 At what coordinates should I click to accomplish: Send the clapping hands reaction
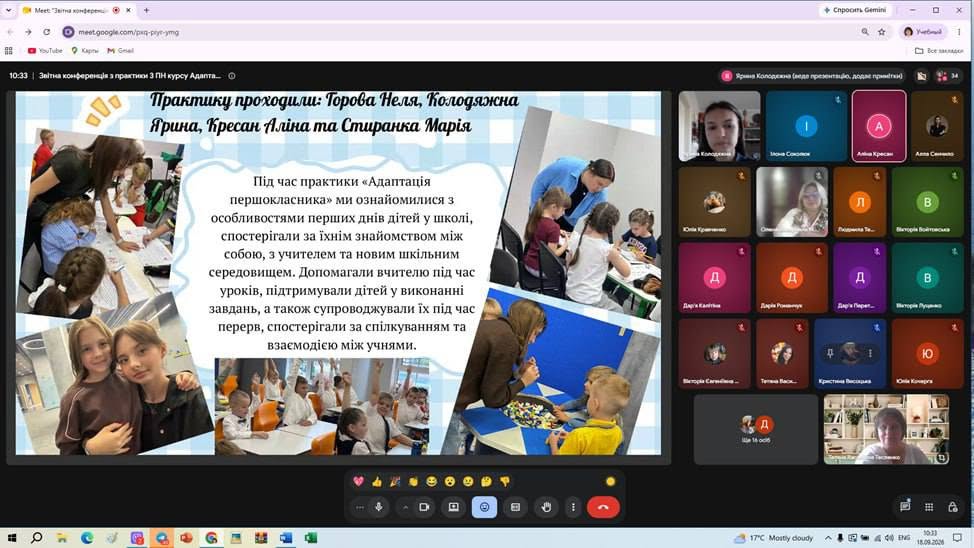413,482
